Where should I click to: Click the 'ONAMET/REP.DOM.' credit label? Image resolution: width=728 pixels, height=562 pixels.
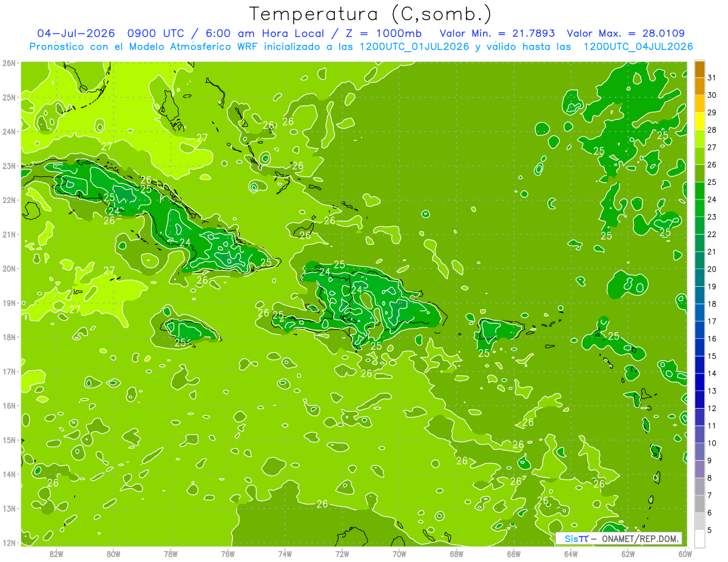point(639,538)
